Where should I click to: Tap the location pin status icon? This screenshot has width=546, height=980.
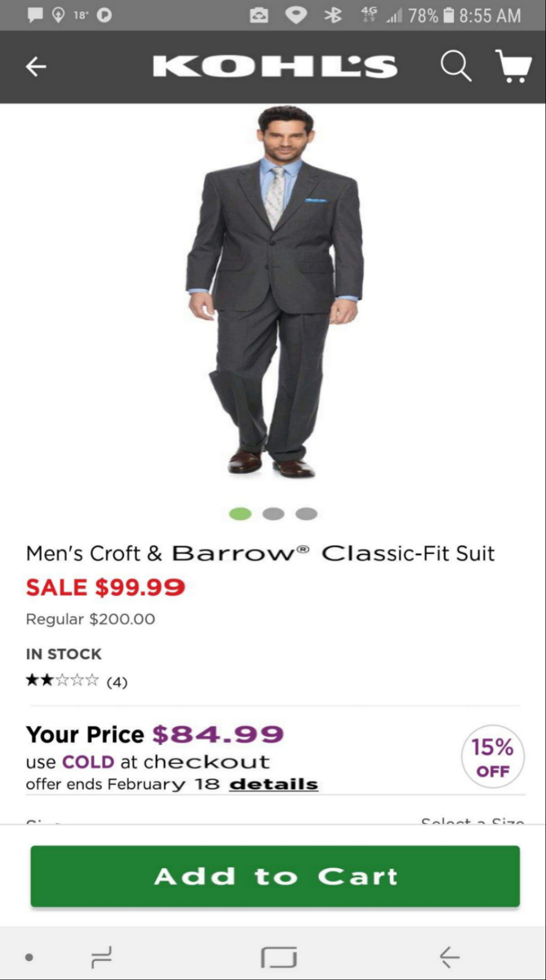tap(58, 15)
